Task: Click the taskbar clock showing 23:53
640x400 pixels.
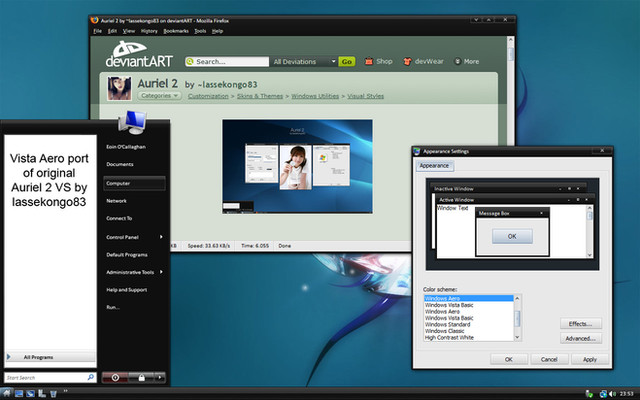Action: click(626, 394)
